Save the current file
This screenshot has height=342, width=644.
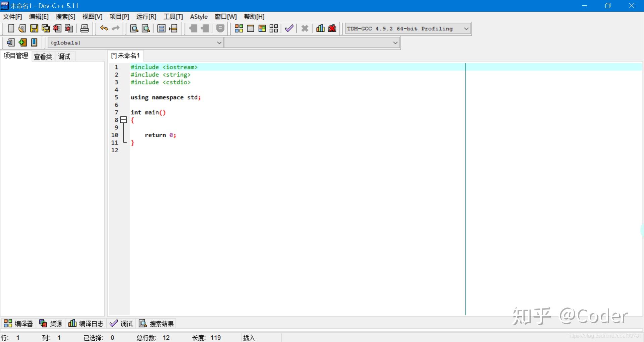(34, 28)
